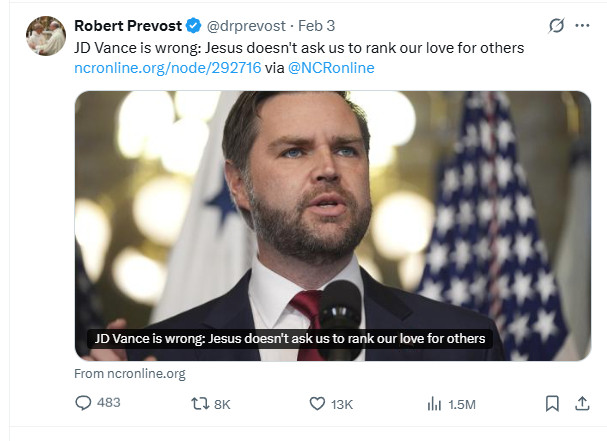Click the reply speech bubble icon
Viewport: 607px width, 441px height.
tap(83, 403)
